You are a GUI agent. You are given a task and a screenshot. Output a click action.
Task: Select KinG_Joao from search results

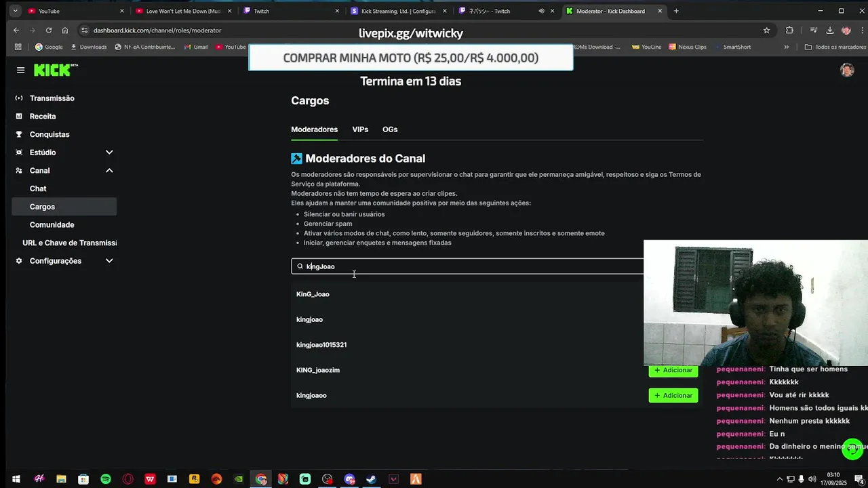tap(313, 294)
